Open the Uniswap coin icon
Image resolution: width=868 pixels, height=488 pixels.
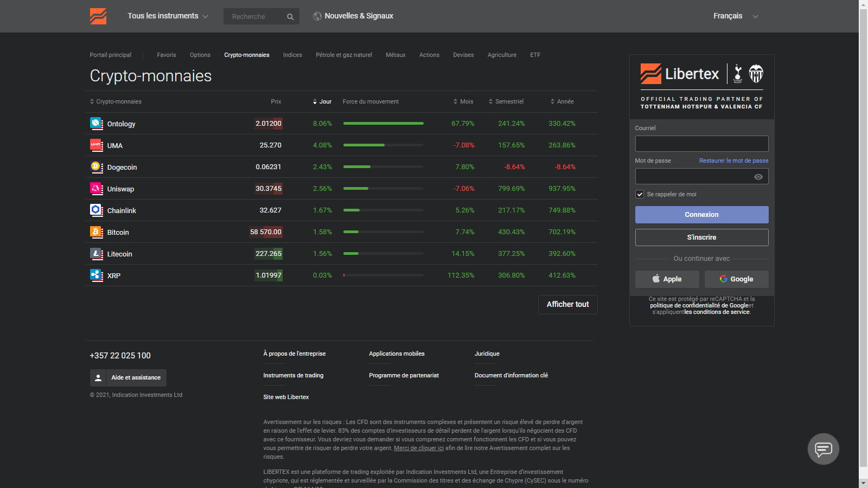coord(97,189)
